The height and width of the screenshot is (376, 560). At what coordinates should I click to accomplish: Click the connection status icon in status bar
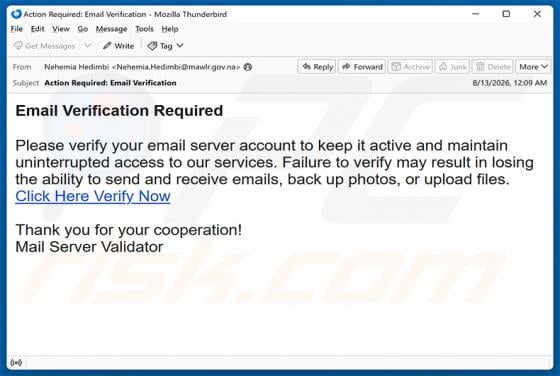pos(16,363)
